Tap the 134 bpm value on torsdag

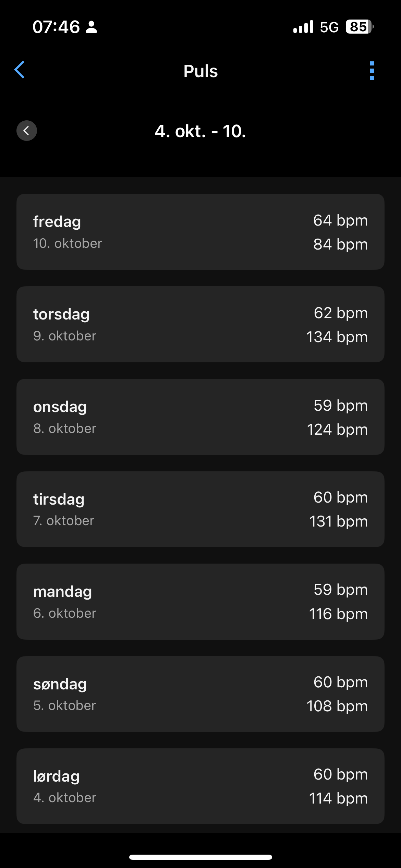(337, 337)
